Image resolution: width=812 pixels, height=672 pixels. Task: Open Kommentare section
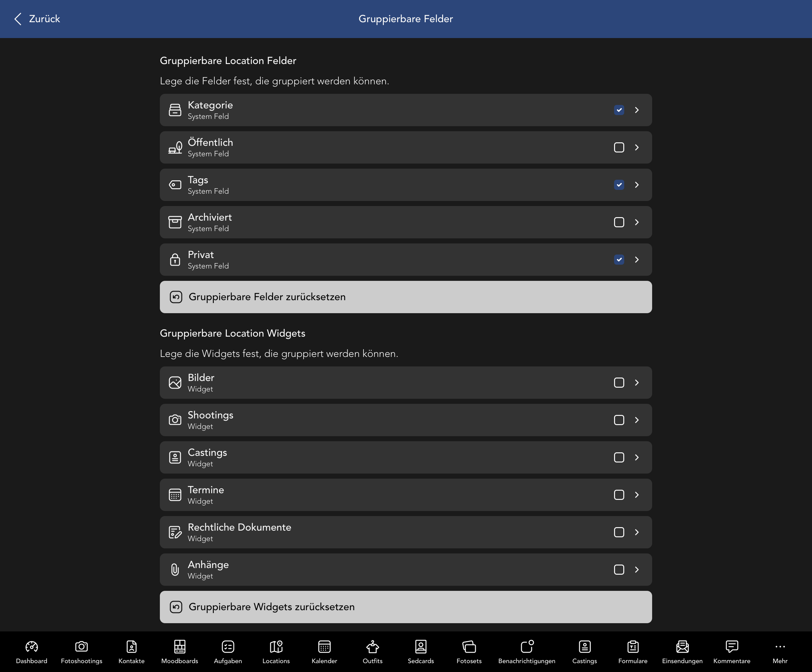point(732,651)
